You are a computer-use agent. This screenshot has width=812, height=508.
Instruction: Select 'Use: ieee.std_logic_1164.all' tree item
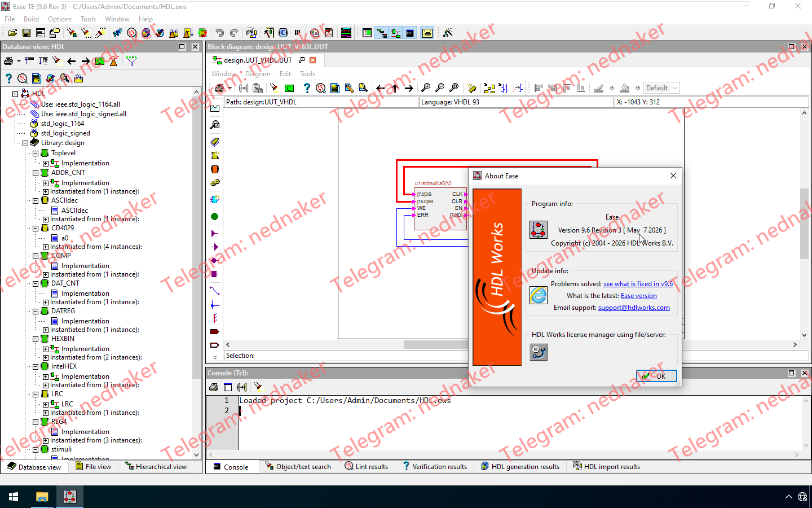[81, 104]
